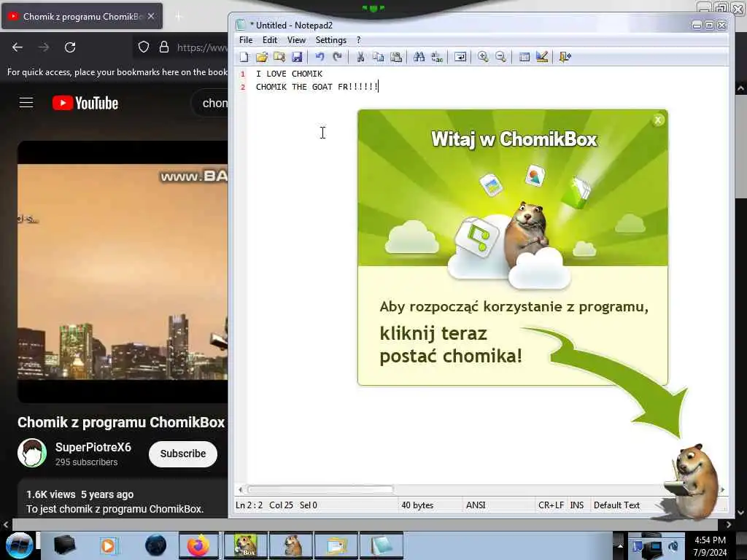The image size is (747, 560).
Task: Open the View menu in Notepad2
Action: (296, 40)
